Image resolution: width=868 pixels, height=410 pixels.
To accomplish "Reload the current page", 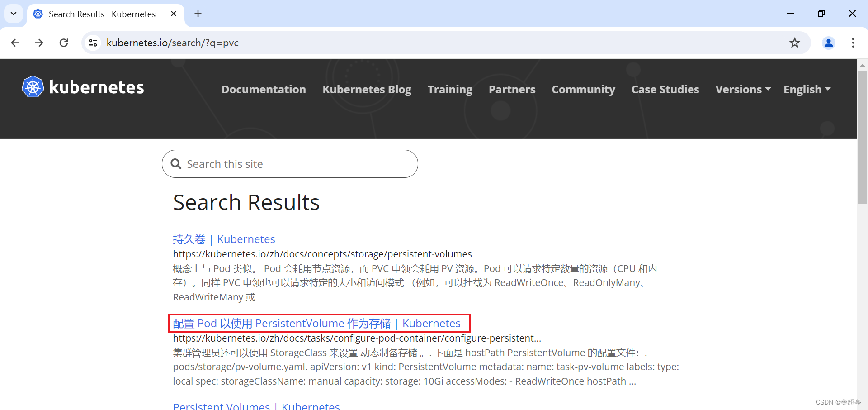I will (64, 43).
